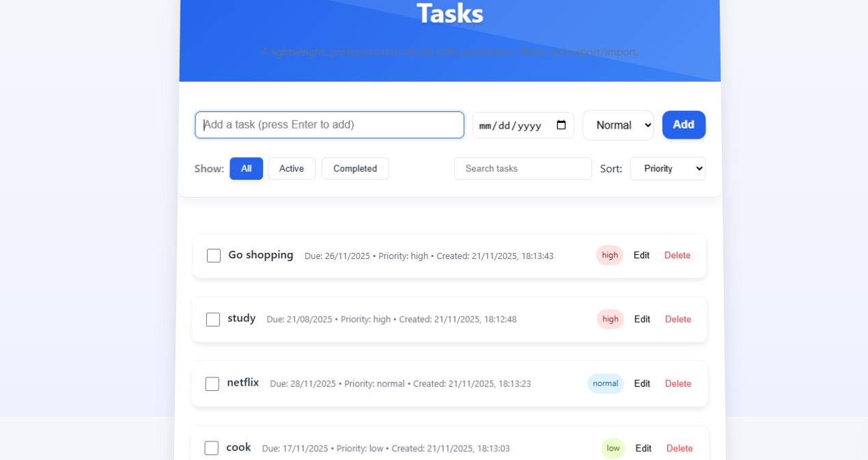Open the Normal priority dropdown
868x460 pixels.
[617, 125]
